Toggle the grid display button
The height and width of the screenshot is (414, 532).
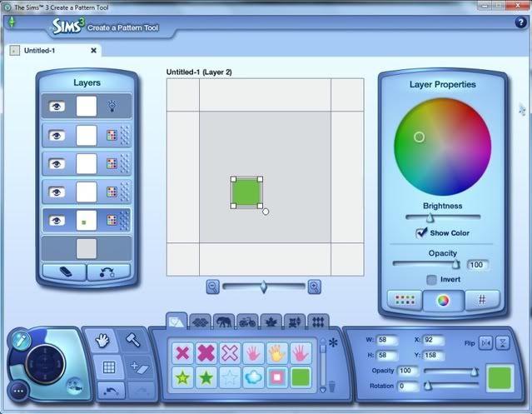point(106,367)
